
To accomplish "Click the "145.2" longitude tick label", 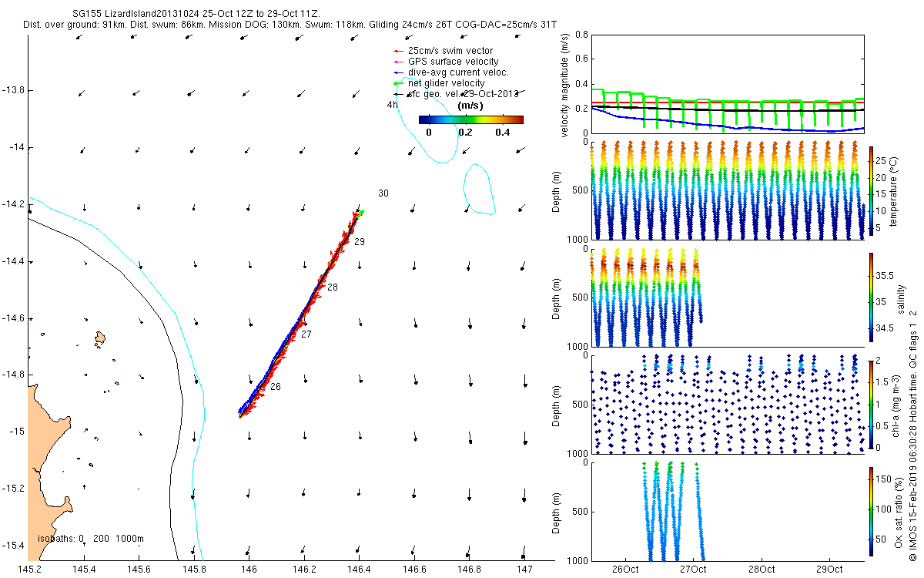I will pos(29,569).
